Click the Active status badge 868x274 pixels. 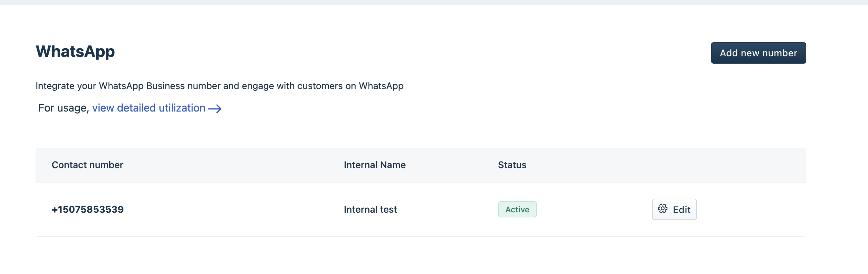[517, 209]
